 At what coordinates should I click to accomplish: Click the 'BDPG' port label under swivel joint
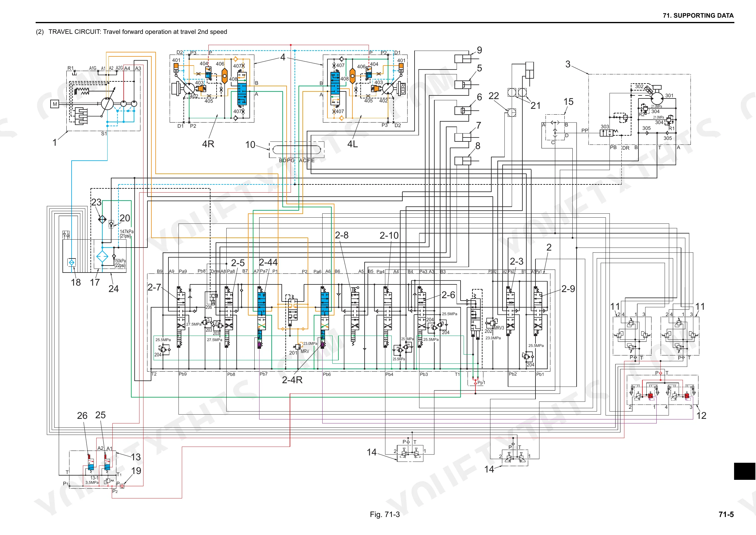coord(286,161)
